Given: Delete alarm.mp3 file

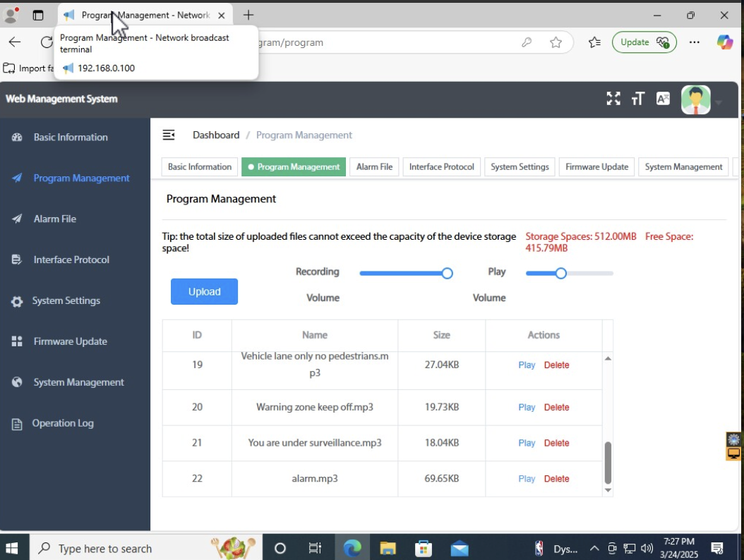Looking at the screenshot, I should (556, 479).
